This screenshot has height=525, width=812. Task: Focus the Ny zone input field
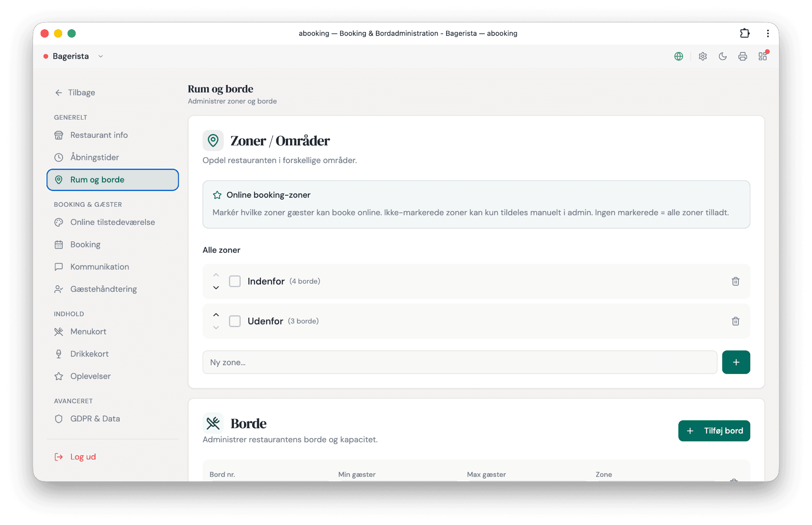coord(460,362)
